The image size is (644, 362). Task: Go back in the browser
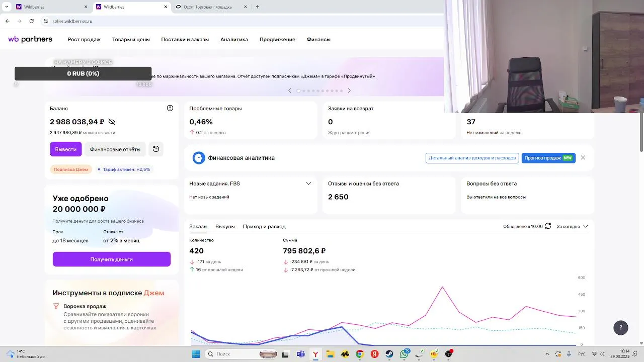[7, 21]
